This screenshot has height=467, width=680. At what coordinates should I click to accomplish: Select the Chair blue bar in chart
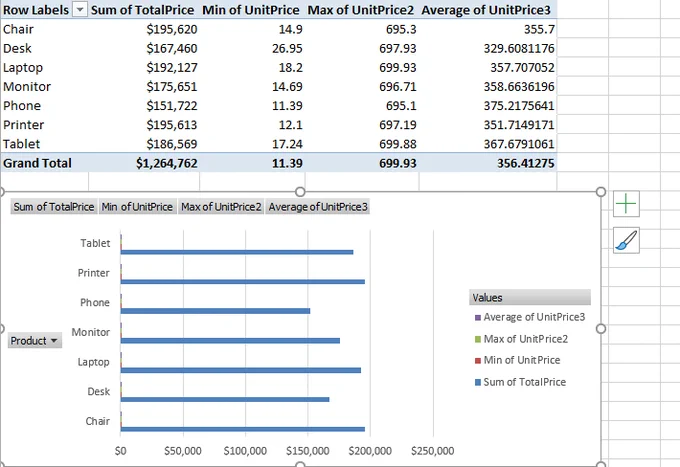tap(243, 429)
